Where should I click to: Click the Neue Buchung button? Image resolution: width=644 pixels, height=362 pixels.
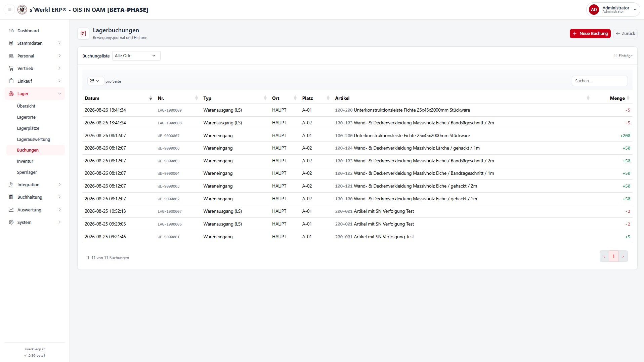coord(590,34)
